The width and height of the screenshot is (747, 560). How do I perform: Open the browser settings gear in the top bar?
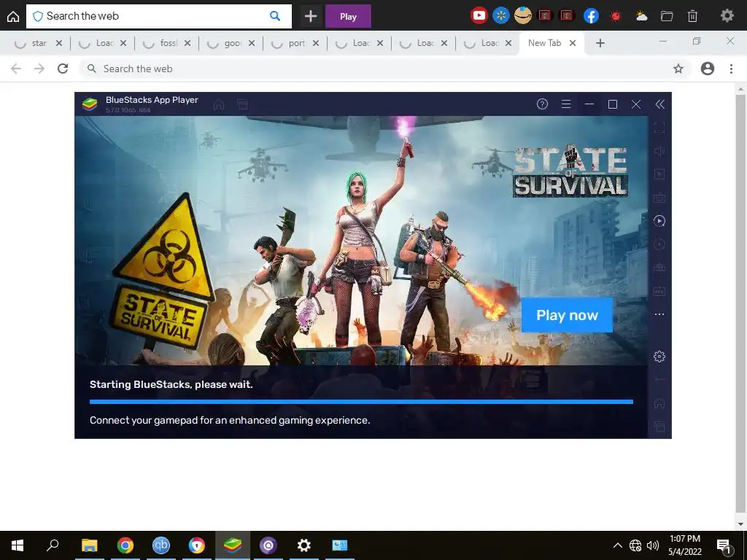727,16
